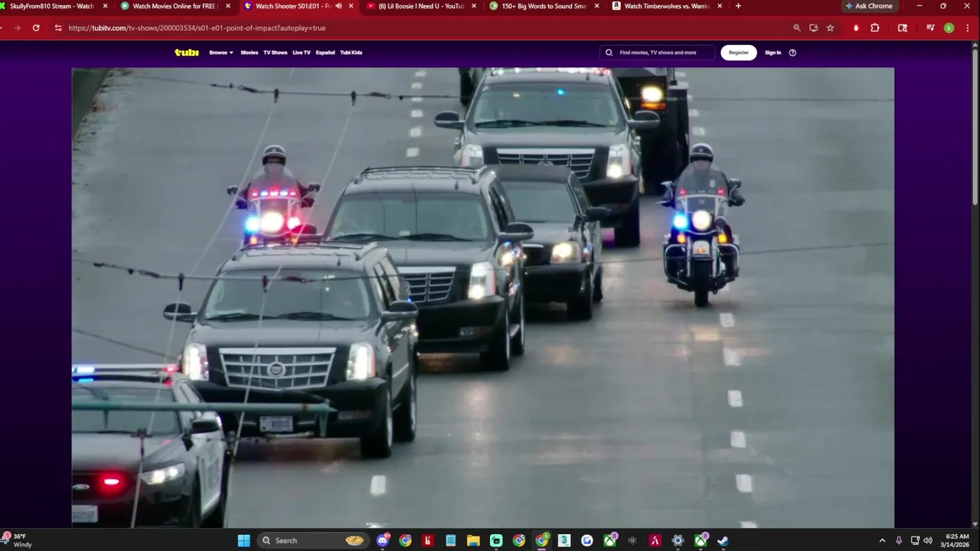Click the volume speaker icon in tray
The image size is (980, 551).
(x=928, y=540)
